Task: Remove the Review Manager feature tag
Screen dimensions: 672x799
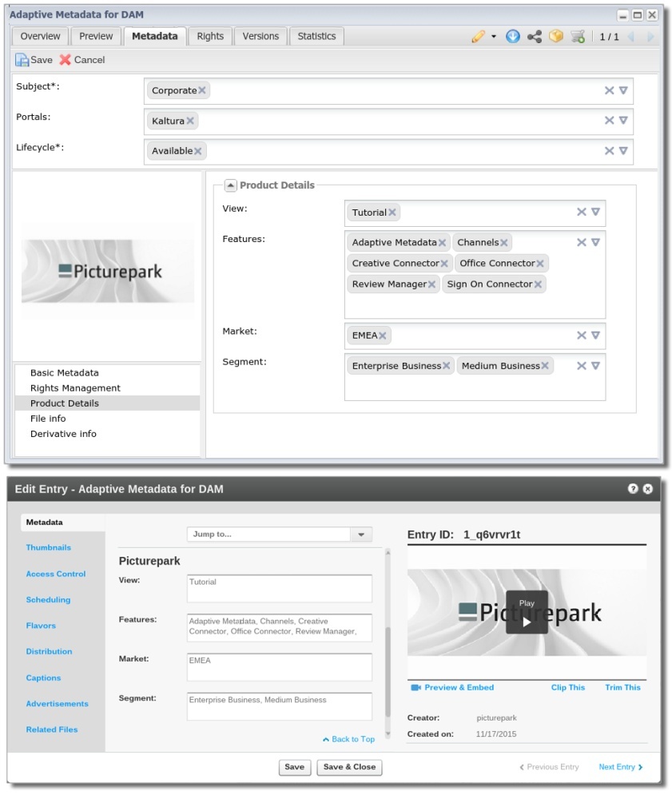Action: click(x=431, y=284)
